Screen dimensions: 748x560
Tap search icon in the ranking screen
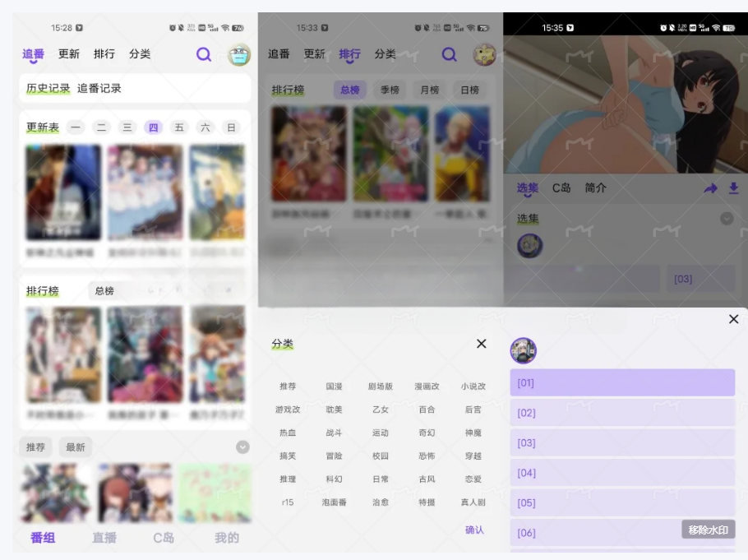click(449, 54)
